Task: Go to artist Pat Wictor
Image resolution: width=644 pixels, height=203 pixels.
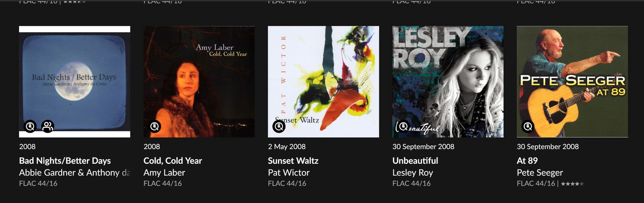Action: (289, 173)
